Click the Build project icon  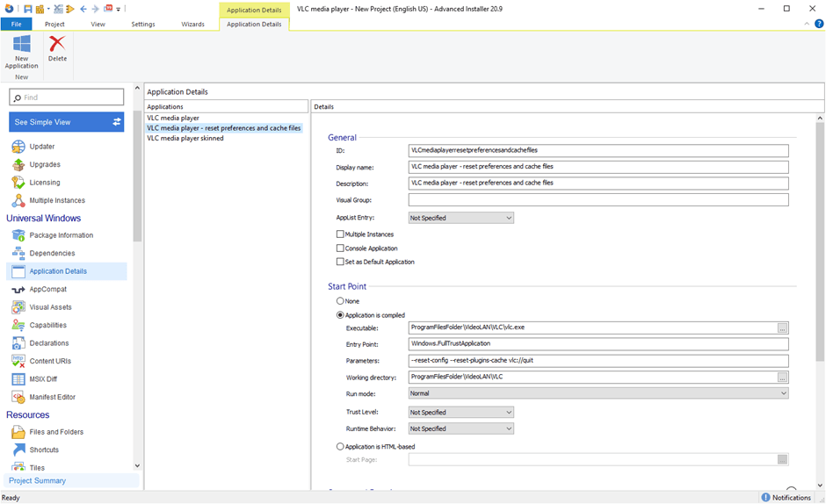point(40,9)
